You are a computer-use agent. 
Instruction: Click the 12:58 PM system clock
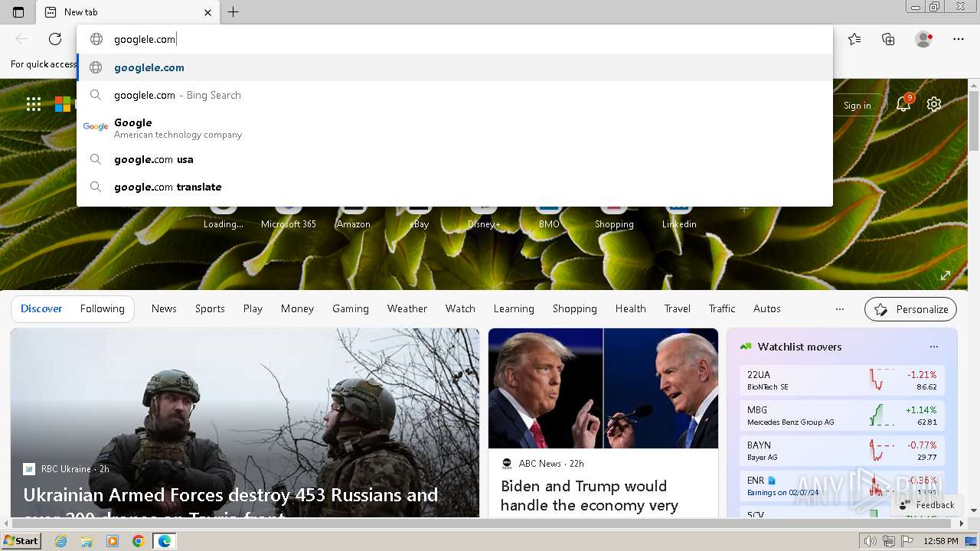(x=941, y=541)
